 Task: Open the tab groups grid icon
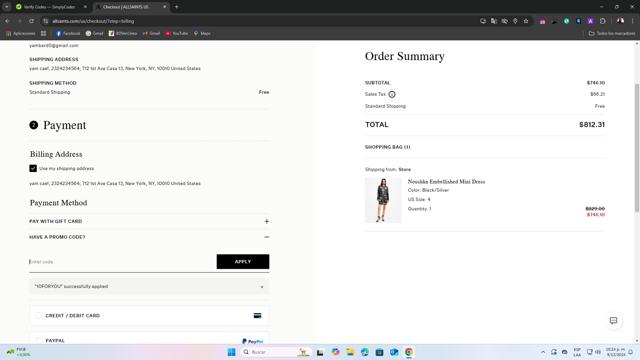coord(43,33)
